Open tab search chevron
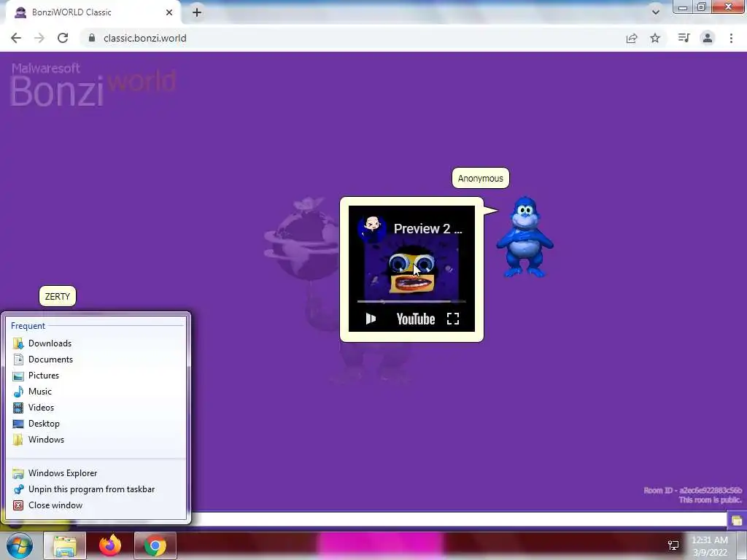The height and width of the screenshot is (560, 747). pyautogui.click(x=656, y=12)
